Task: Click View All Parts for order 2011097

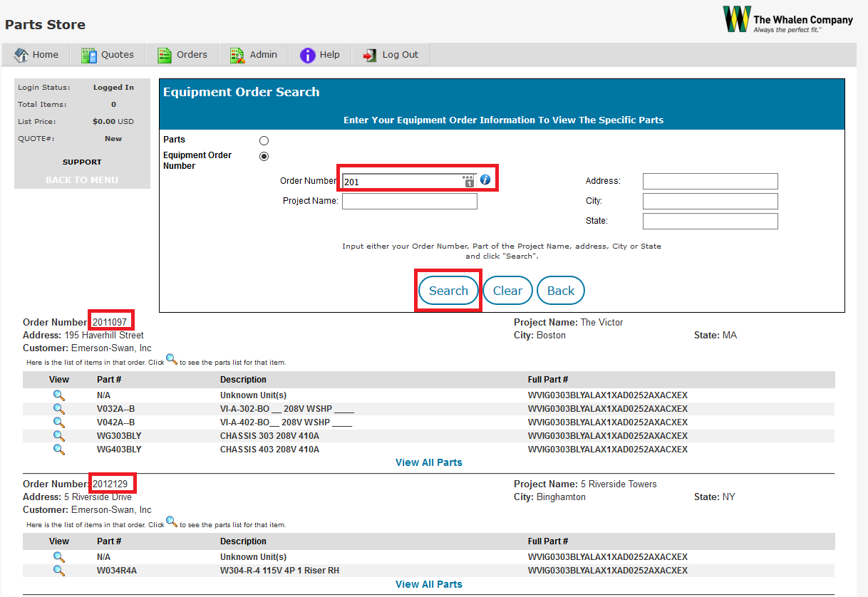Action: (x=428, y=462)
